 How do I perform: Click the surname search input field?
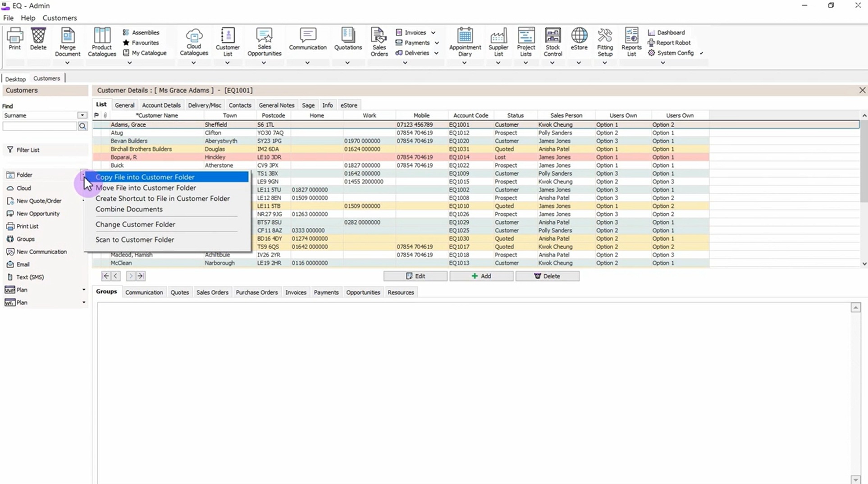40,127
